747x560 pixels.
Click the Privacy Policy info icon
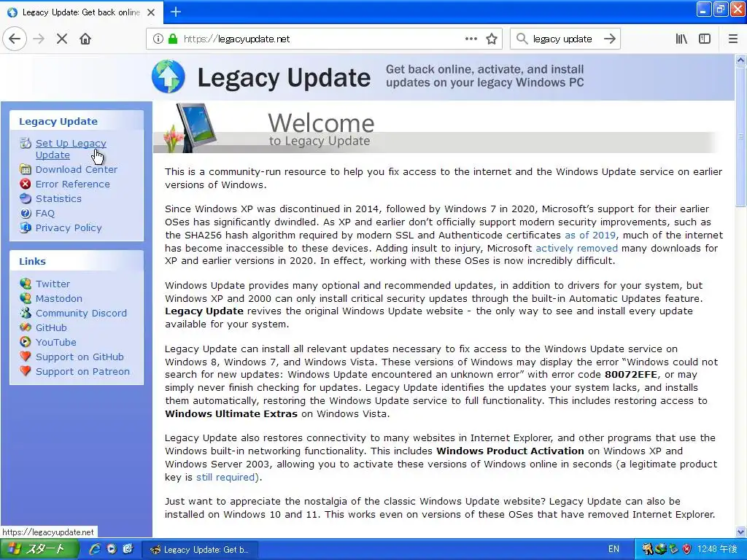(x=26, y=227)
